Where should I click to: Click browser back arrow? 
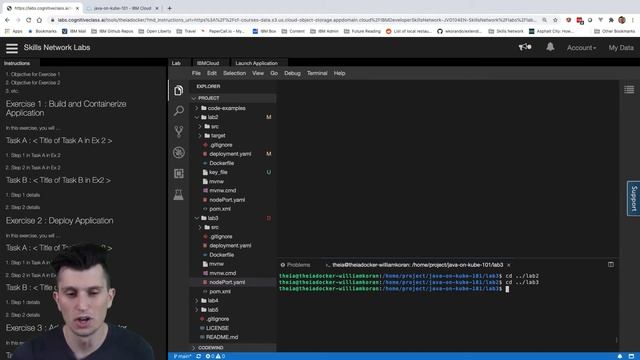[x=7, y=20]
